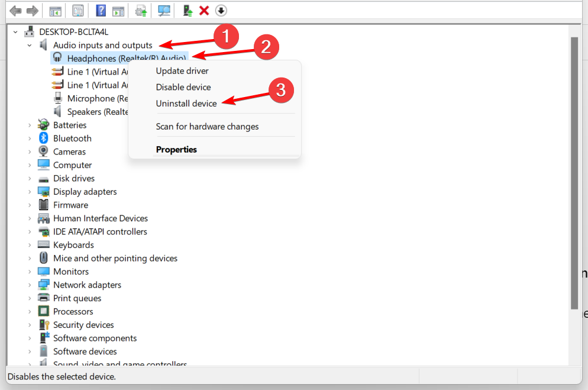The width and height of the screenshot is (588, 390).
Task: Click the Security devices key icon
Action: click(44, 325)
